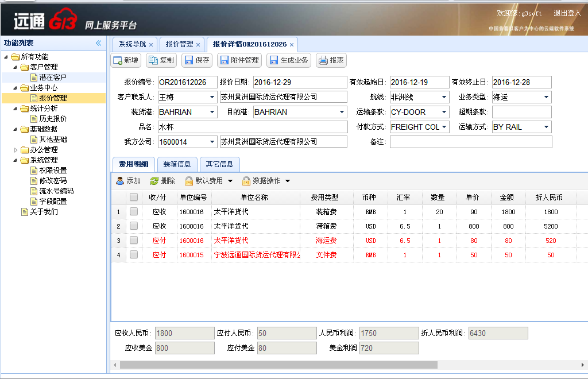This screenshot has width=588, height=379.
Task: Open 权限设置 in the function tree
Action: click(x=53, y=170)
